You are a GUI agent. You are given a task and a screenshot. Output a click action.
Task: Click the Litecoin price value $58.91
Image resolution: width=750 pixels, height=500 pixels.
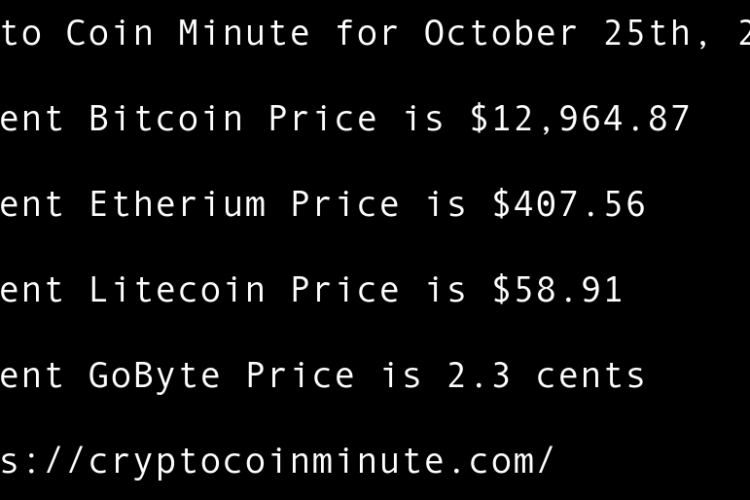(x=557, y=290)
